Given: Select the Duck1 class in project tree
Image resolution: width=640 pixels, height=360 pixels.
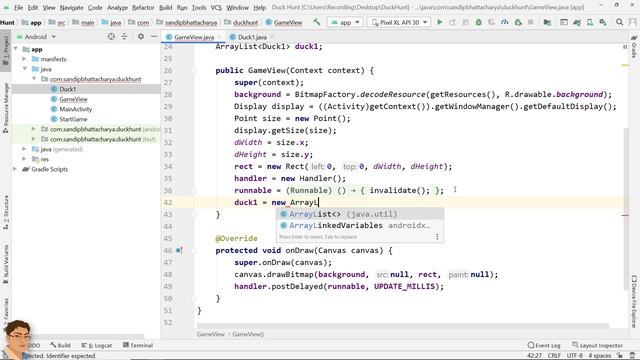Looking at the screenshot, I should click(68, 89).
